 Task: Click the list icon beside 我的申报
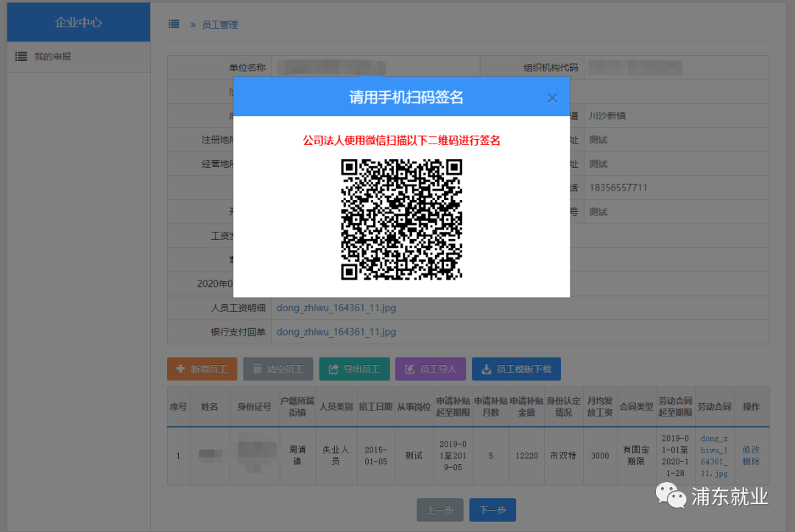21,57
